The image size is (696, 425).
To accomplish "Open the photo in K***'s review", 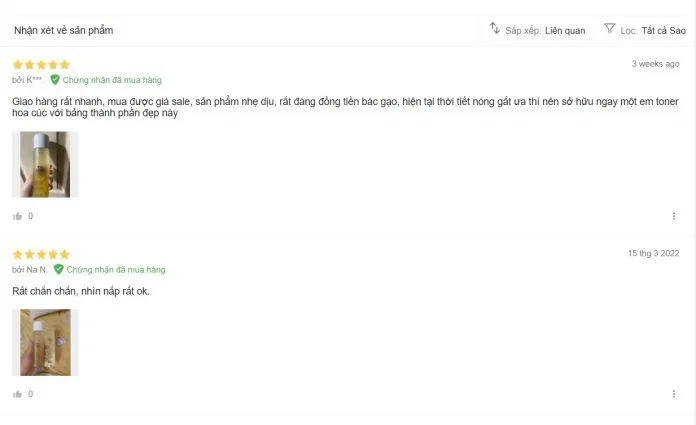I will pyautogui.click(x=45, y=165).
